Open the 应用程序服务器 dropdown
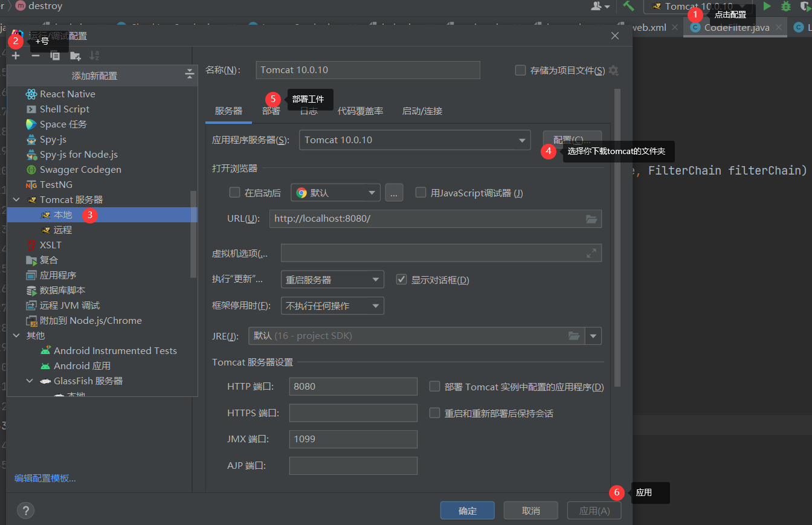 click(415, 140)
